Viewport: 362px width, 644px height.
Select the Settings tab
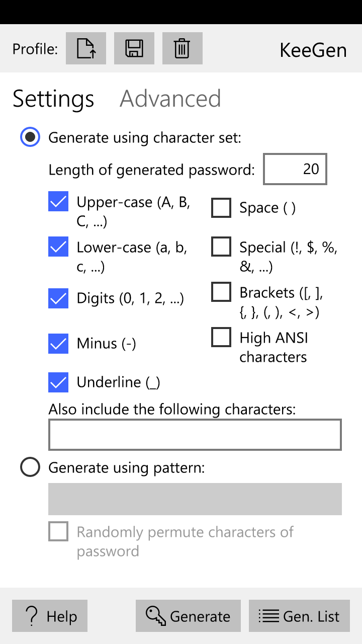click(x=53, y=99)
